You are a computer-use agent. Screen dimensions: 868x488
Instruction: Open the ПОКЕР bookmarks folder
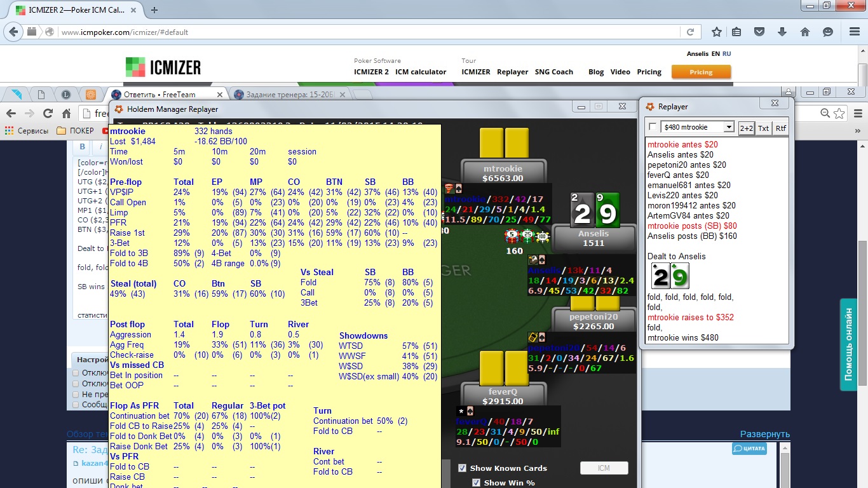click(75, 131)
